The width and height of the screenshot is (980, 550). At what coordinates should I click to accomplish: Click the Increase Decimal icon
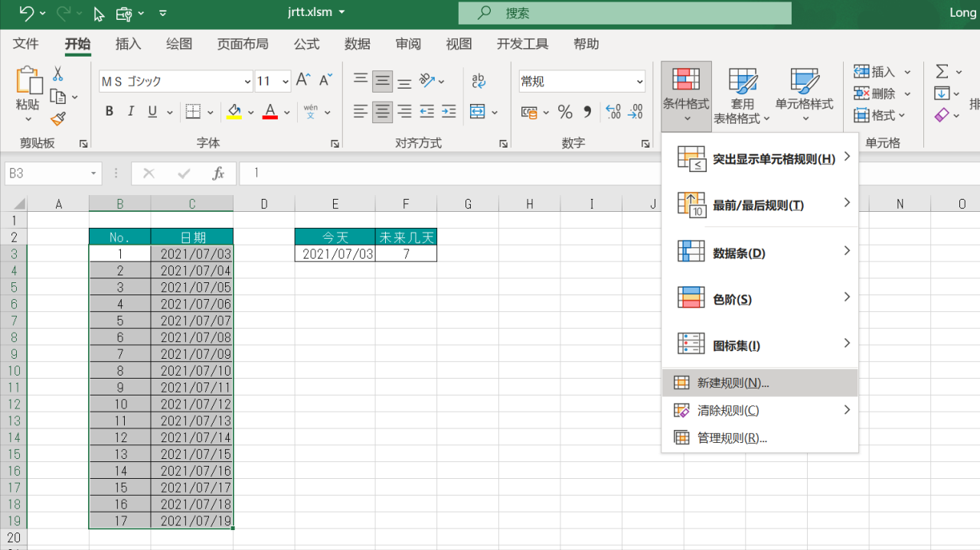[613, 112]
